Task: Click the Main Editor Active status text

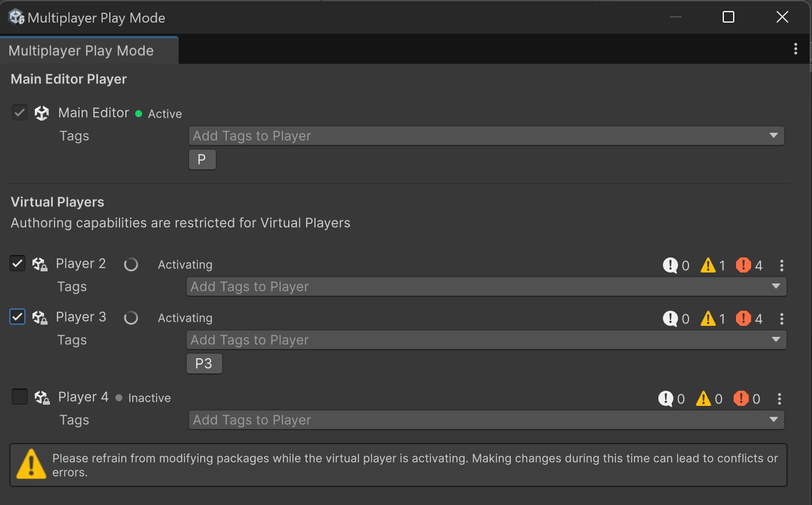Action: 165,114
